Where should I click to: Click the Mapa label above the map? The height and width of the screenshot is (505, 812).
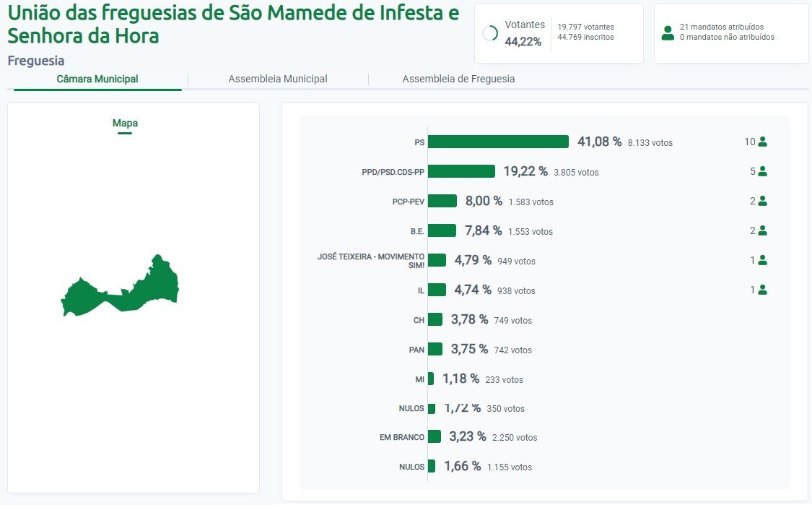click(x=125, y=123)
